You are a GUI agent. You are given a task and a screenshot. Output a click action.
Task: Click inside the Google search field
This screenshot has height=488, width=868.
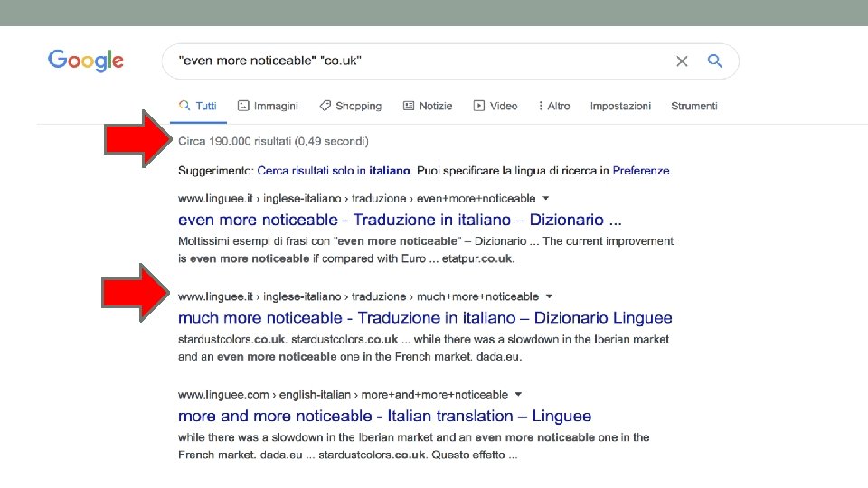coord(420,61)
